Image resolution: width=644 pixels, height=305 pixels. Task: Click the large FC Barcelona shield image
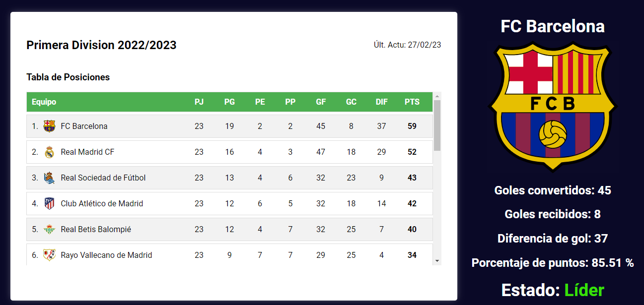click(x=553, y=107)
